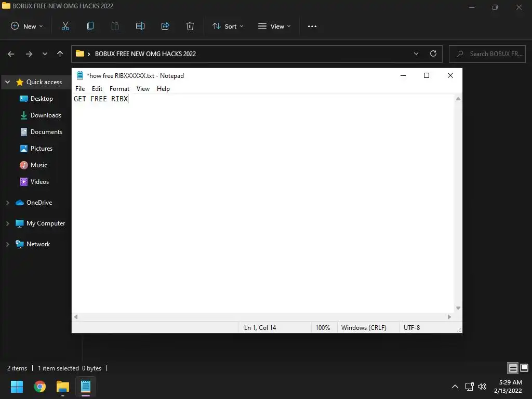Open Pictures folder in sidebar
The image size is (532, 399).
(x=36, y=149)
